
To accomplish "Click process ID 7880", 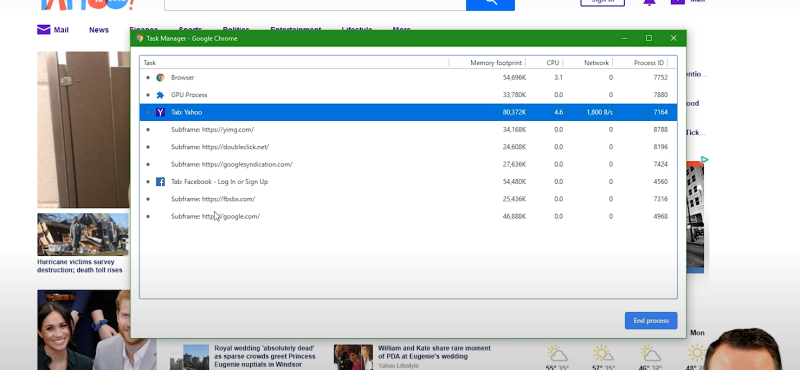I will [660, 95].
